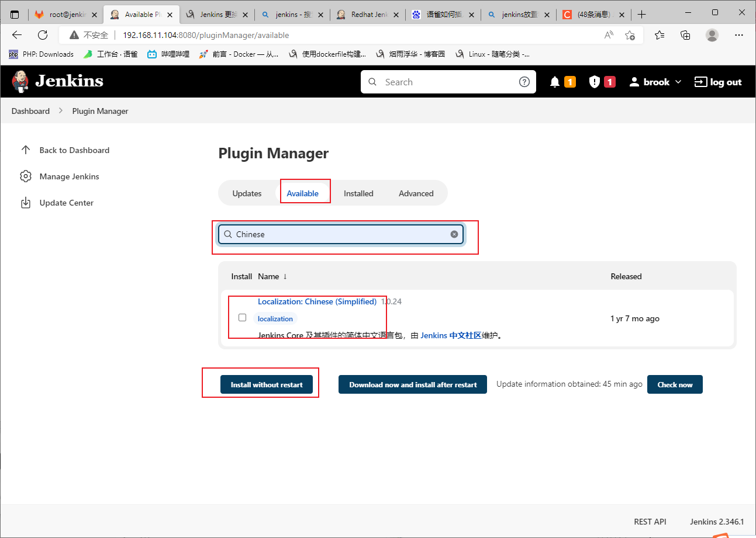
Task: Open the browser favorites list icon
Action: (660, 35)
